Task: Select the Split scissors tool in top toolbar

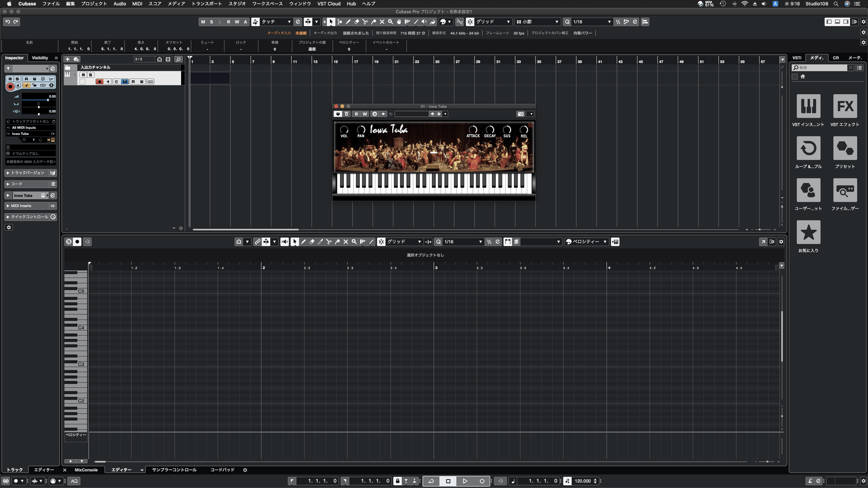Action: (x=365, y=22)
